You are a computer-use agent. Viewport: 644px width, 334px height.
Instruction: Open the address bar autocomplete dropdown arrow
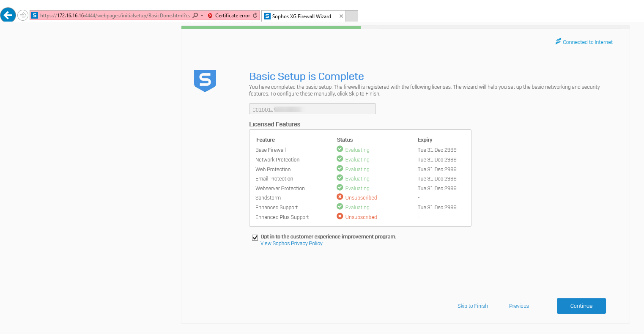[202, 16]
